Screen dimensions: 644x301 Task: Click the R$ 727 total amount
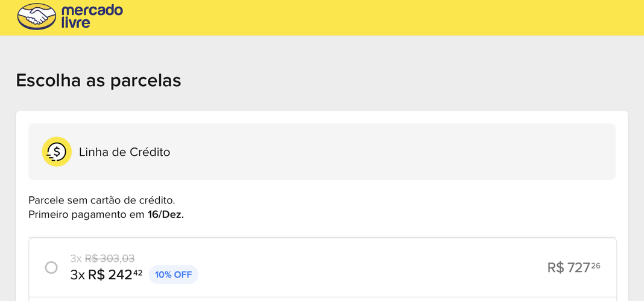pyautogui.click(x=568, y=268)
